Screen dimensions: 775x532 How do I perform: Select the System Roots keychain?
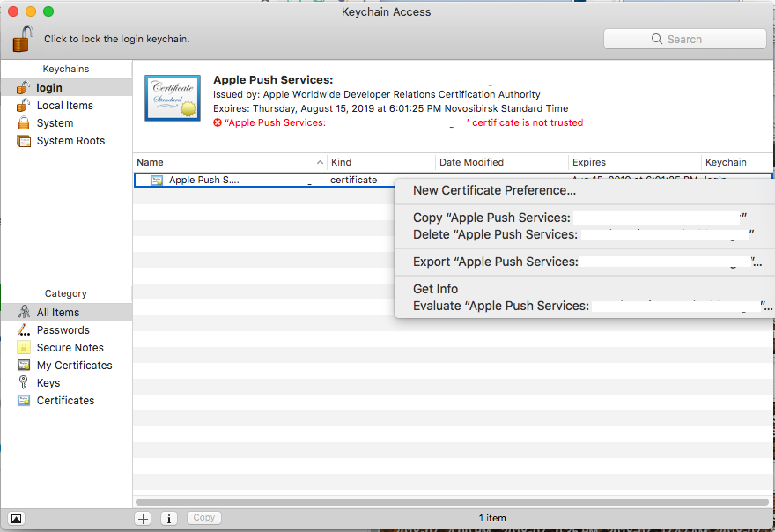pyautogui.click(x=66, y=141)
